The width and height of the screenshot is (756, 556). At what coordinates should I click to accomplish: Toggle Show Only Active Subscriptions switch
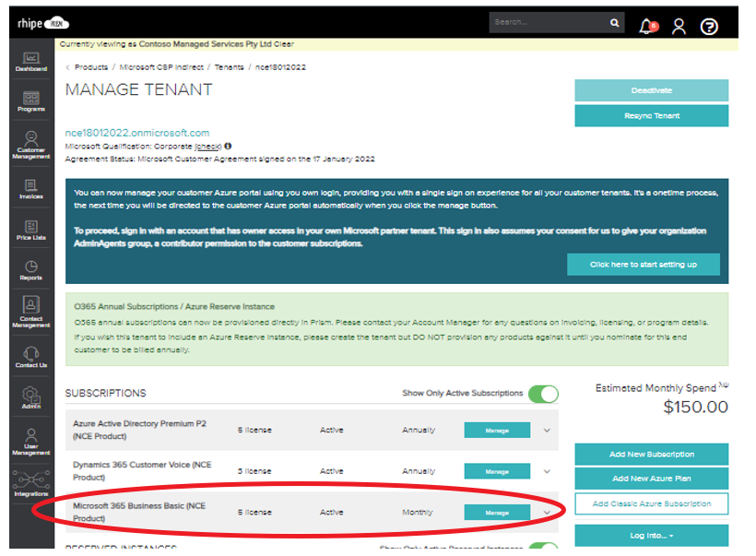[x=543, y=394]
